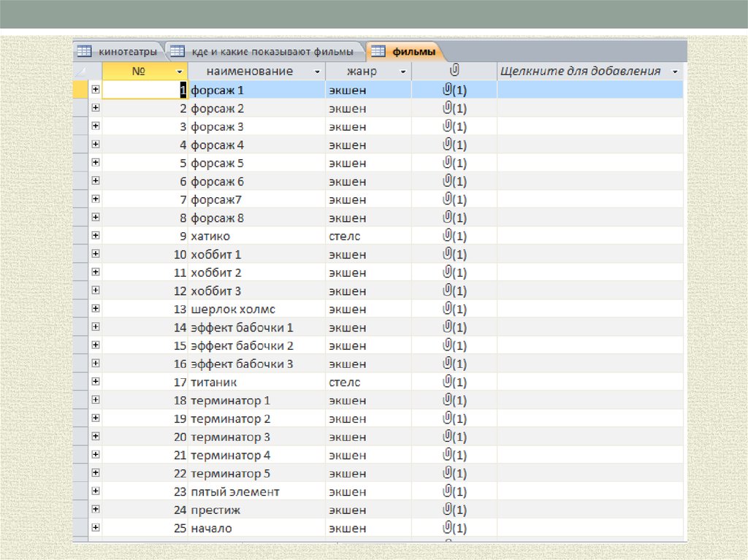Open attachment for начало record

click(448, 528)
